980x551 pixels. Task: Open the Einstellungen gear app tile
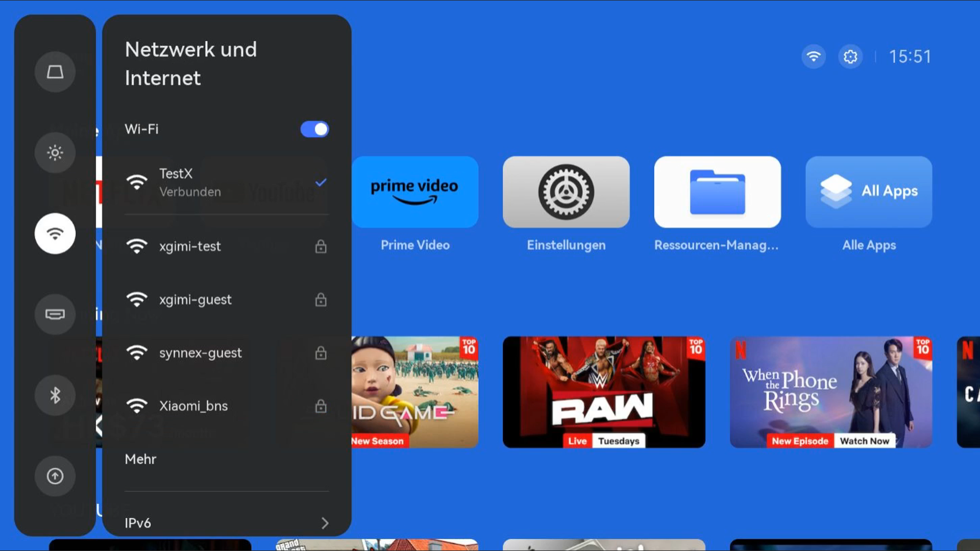click(566, 192)
